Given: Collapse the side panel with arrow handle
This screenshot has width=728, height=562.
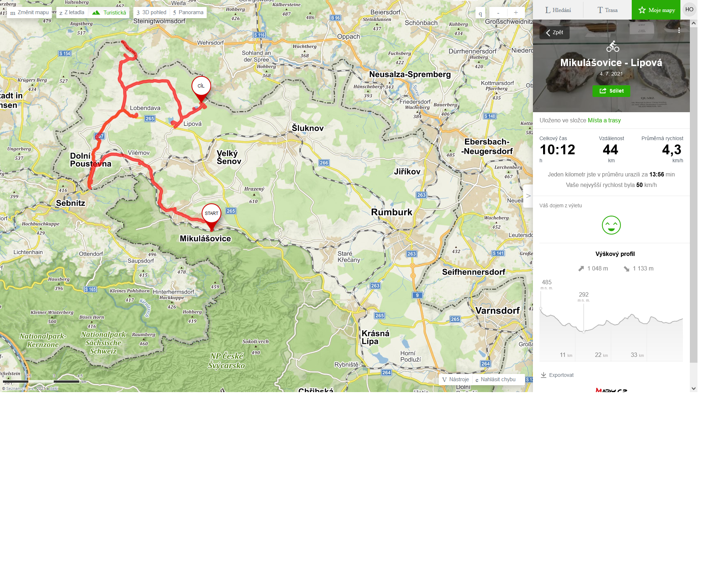Looking at the screenshot, I should point(528,196).
